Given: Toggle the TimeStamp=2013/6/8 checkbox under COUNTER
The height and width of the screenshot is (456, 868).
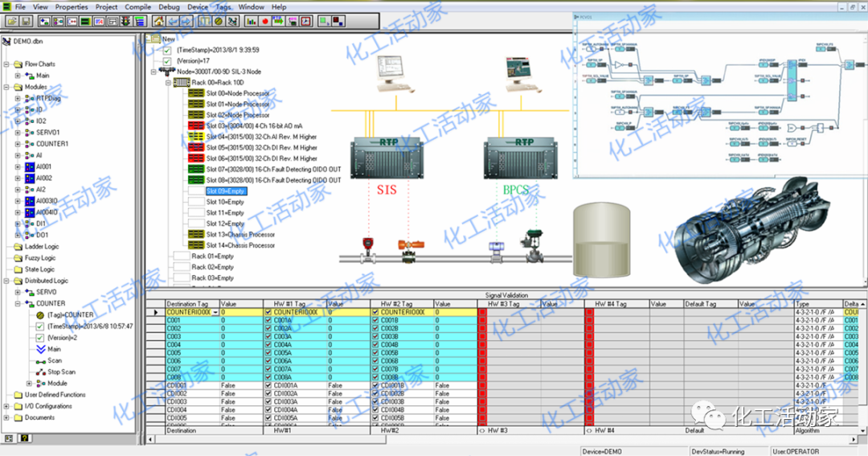Looking at the screenshot, I should pyautogui.click(x=40, y=327).
